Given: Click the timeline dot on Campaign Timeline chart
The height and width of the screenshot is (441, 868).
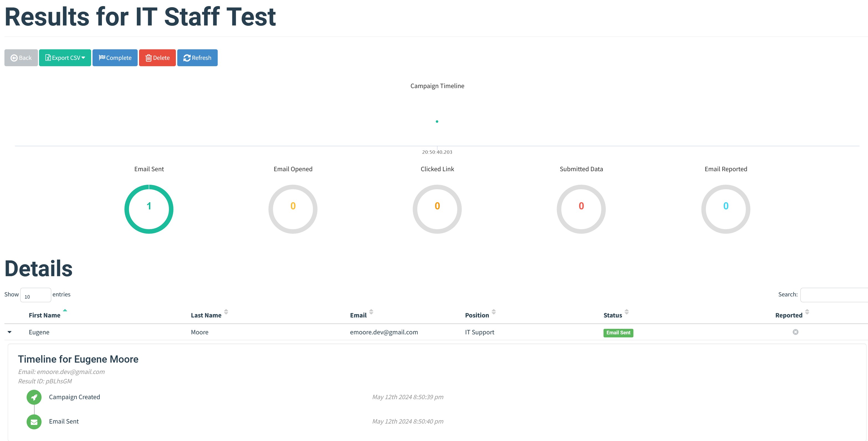Looking at the screenshot, I should point(437,121).
